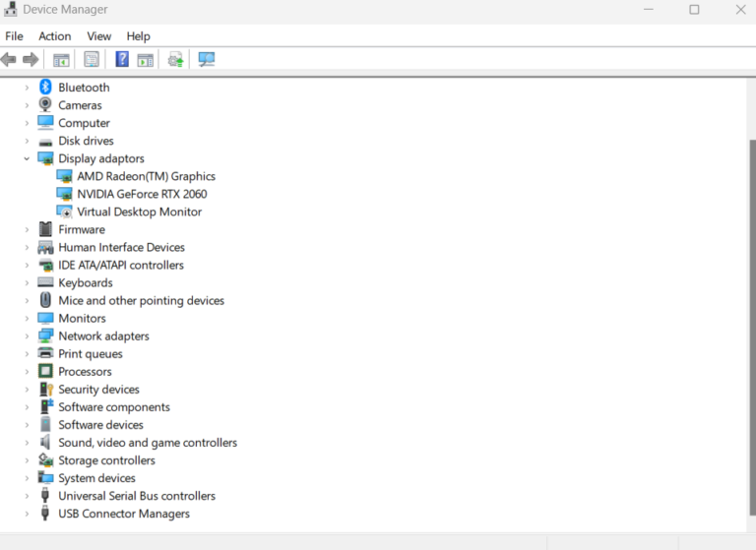The width and height of the screenshot is (756, 550).
Task: Click the Back arrow in toolbar
Action: coord(9,59)
